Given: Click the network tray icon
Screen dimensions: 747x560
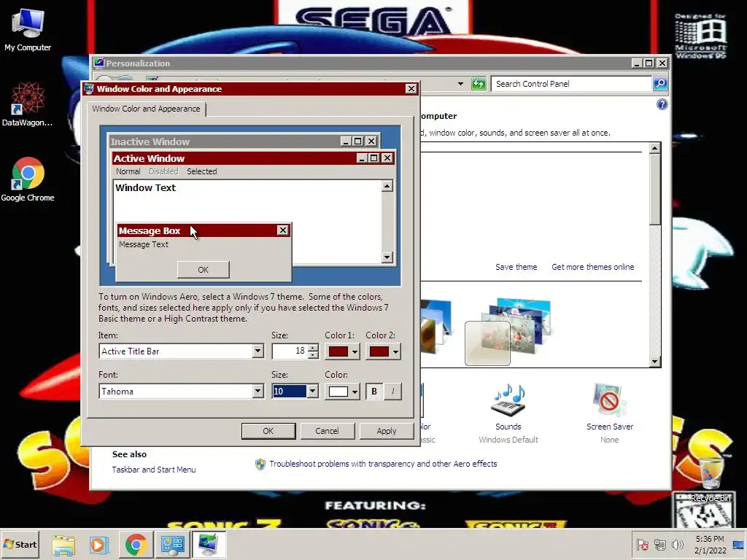Looking at the screenshot, I should (659, 544).
